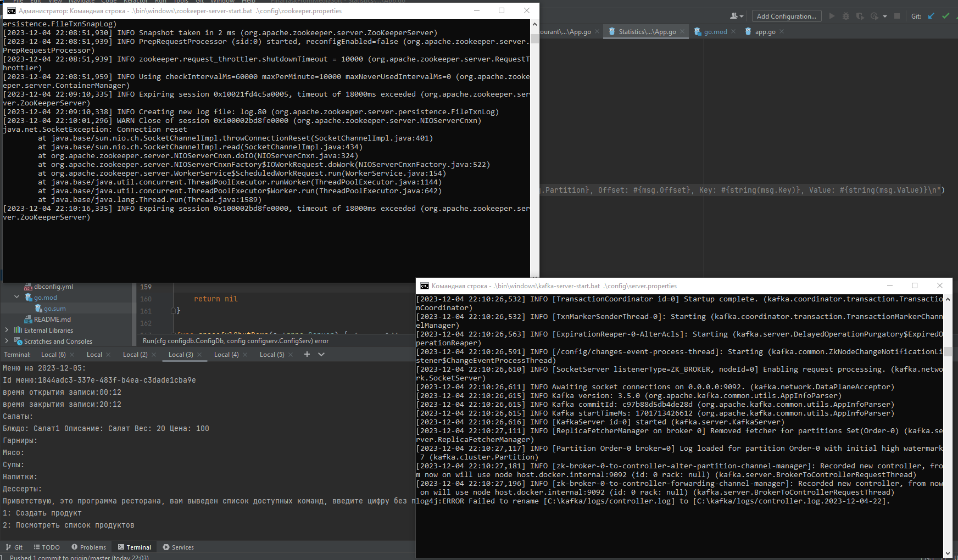Click the breadcrumb Run(cfg configdb.ConfigDb...) error

pos(236,341)
